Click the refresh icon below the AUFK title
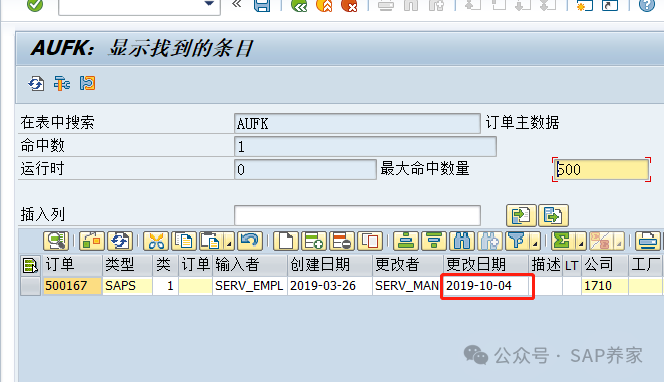Viewport: 664px width, 382px height. tap(36, 83)
